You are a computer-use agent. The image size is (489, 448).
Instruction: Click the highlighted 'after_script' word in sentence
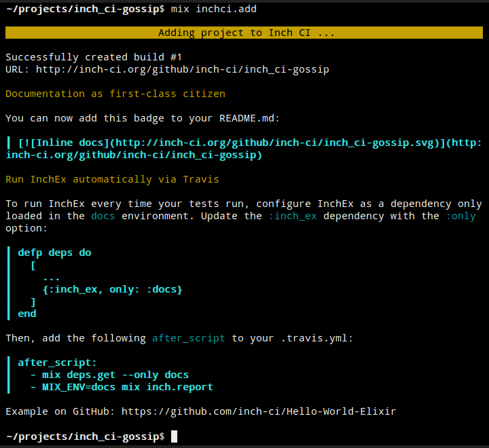(188, 338)
